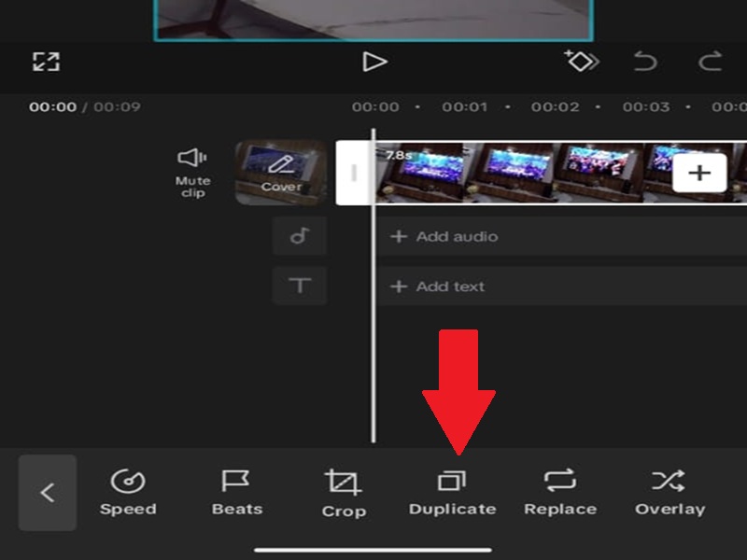Add a keyframe using the diamond icon
The height and width of the screenshot is (560, 747).
tap(579, 62)
